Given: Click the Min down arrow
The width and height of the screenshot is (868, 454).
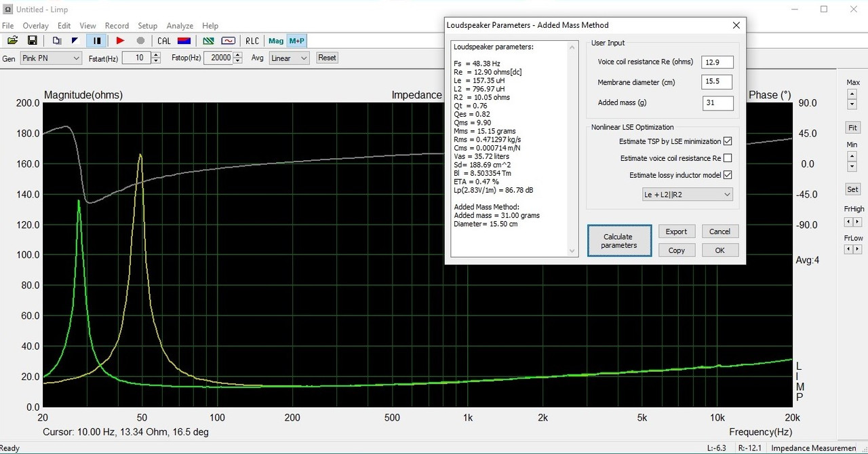Looking at the screenshot, I should pos(852,166).
